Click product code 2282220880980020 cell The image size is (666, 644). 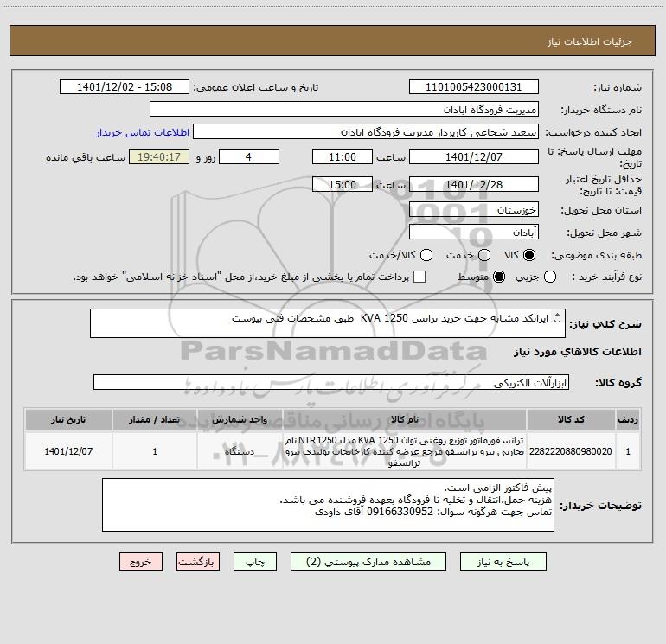point(571,451)
